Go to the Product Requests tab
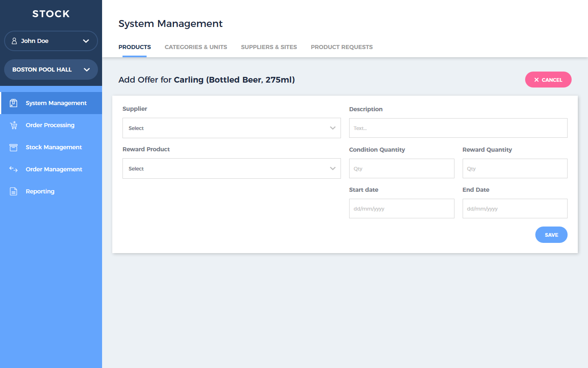Image resolution: width=588 pixels, height=368 pixels. pyautogui.click(x=341, y=47)
